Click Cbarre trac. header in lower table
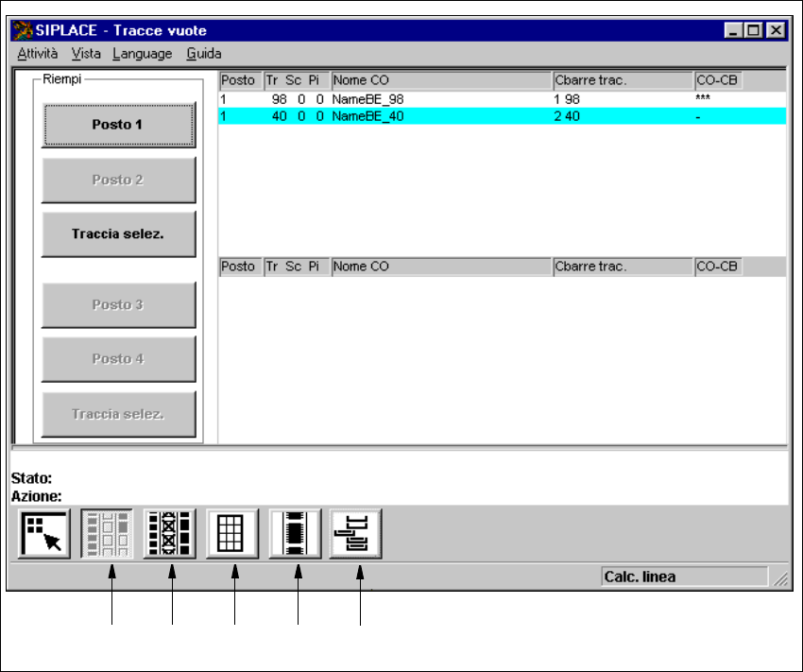This screenshot has width=803, height=672. coord(624,267)
